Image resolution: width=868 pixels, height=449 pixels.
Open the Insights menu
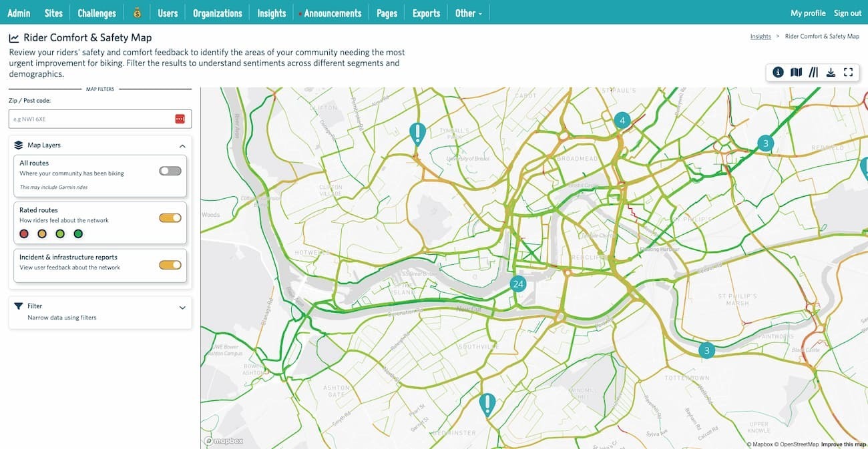[x=271, y=12]
